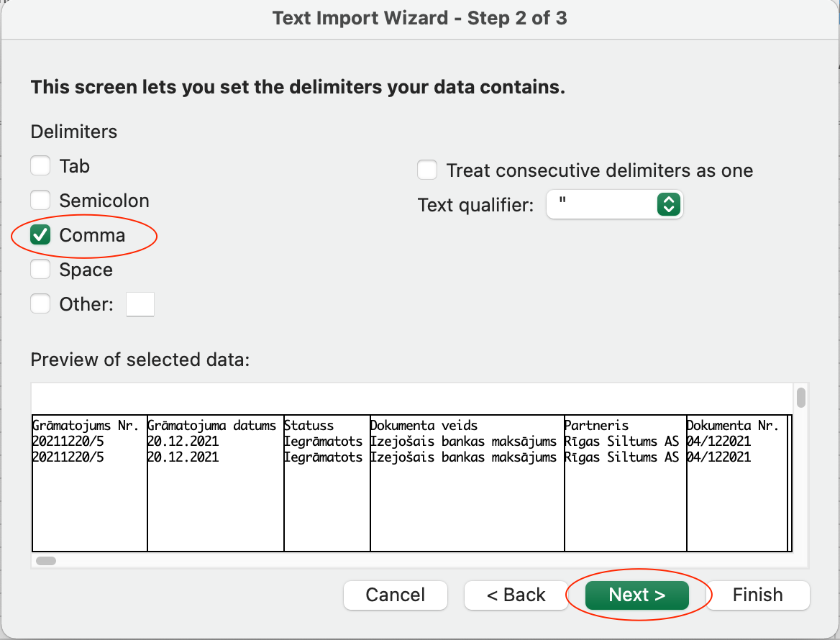Open the Text qualifier dropdown
Screen dimensions: 840x640
pos(614,205)
